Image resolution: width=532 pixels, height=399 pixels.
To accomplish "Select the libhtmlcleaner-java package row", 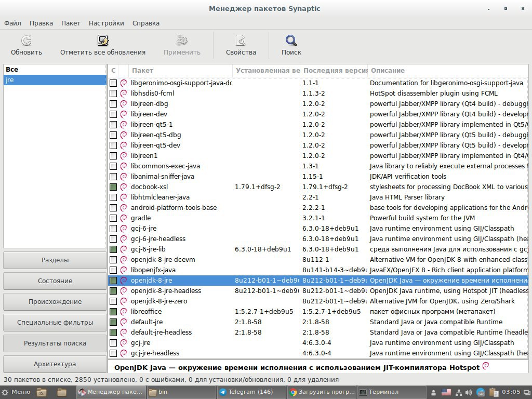I will tap(318, 197).
